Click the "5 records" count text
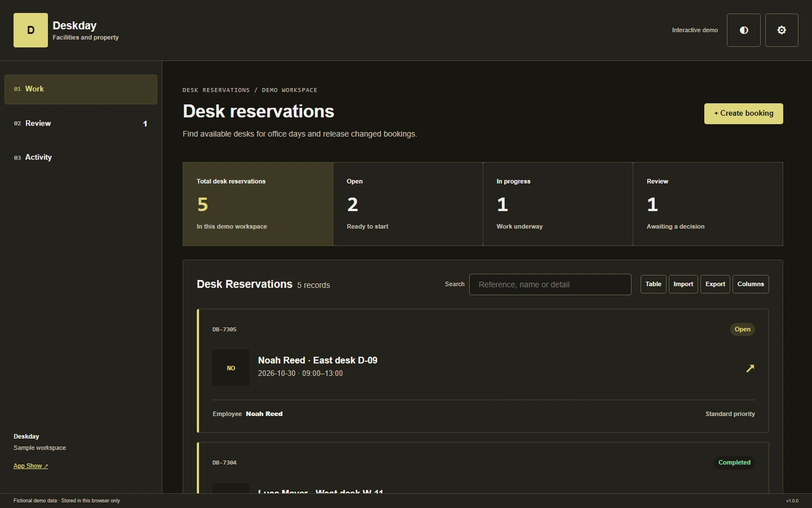 pos(314,285)
